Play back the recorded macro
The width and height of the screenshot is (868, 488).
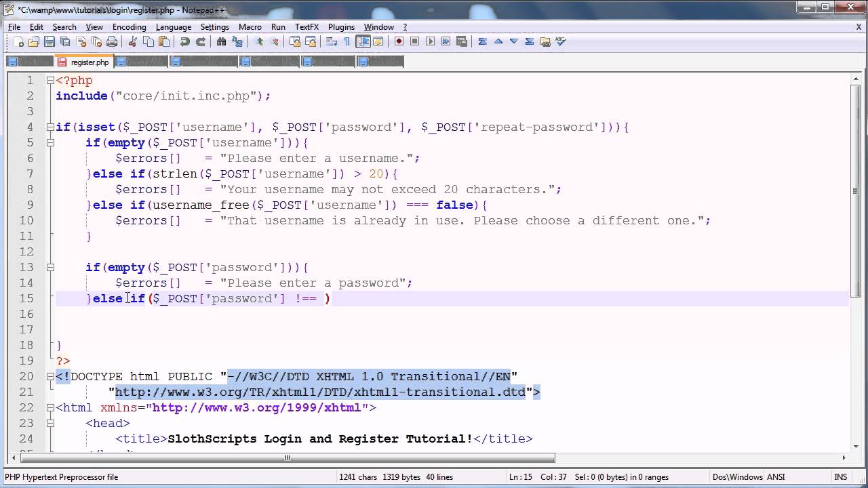(x=430, y=41)
